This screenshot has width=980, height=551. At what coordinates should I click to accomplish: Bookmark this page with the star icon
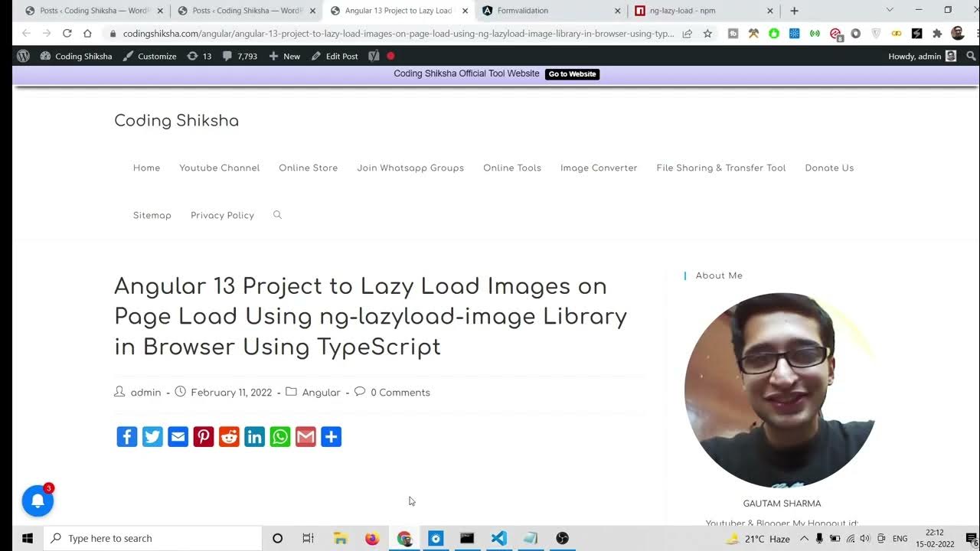coord(707,34)
